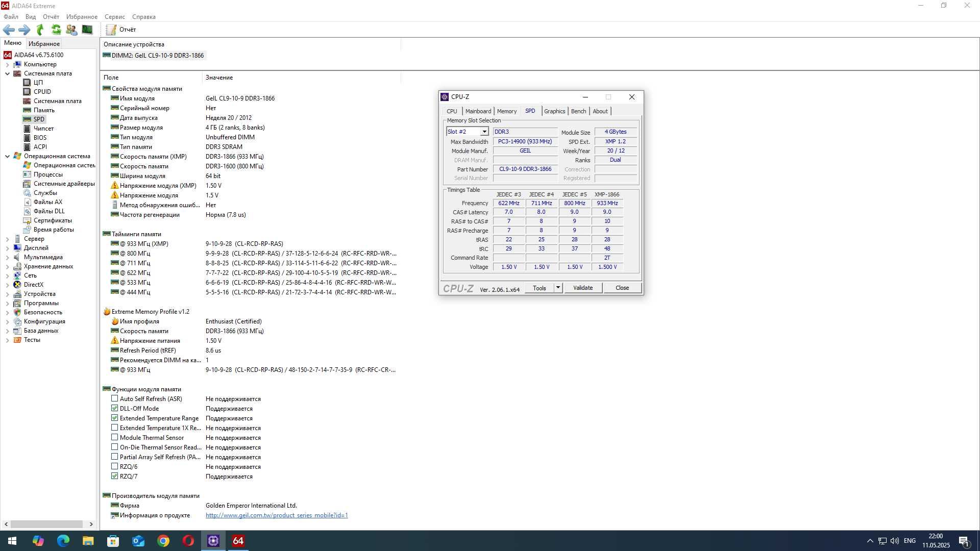Toggle Extended Temperature 1X Refresh checkbox

coord(114,428)
